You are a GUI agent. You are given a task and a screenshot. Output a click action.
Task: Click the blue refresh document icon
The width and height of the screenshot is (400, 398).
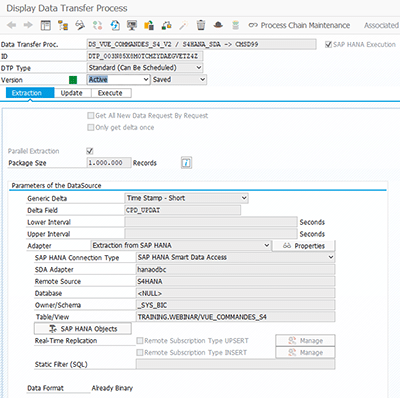115,25
